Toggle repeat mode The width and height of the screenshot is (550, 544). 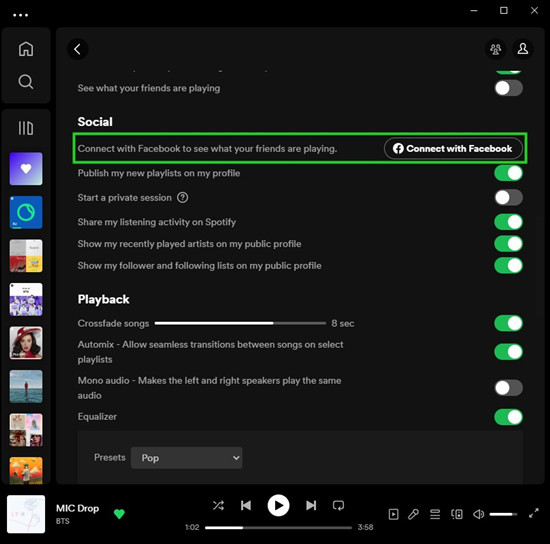(x=338, y=505)
